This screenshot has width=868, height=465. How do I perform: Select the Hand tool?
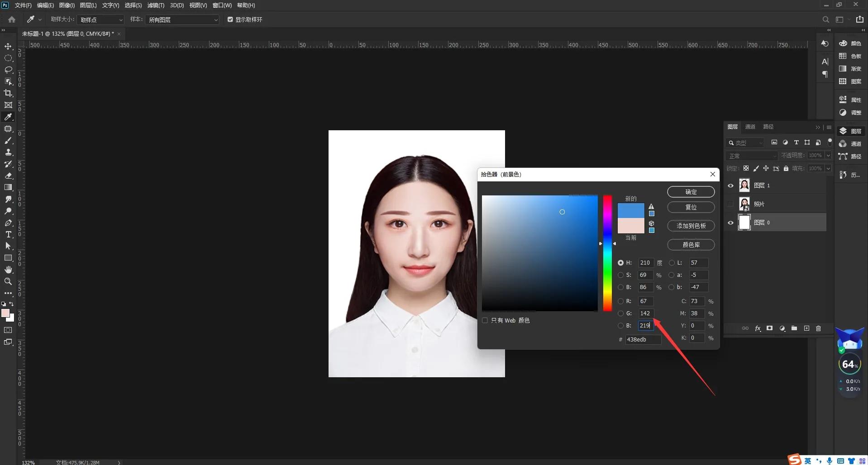[8, 270]
